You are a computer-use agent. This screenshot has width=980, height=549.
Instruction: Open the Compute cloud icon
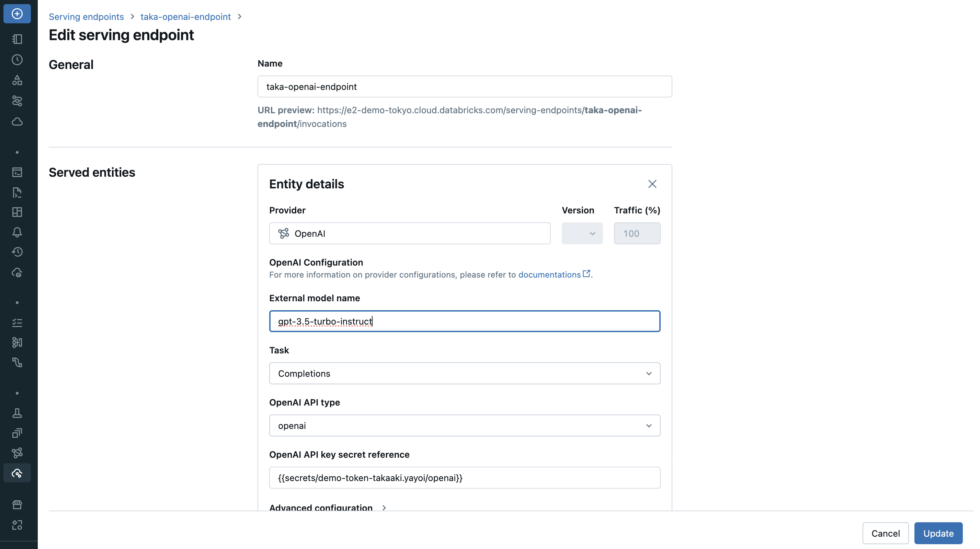17,122
